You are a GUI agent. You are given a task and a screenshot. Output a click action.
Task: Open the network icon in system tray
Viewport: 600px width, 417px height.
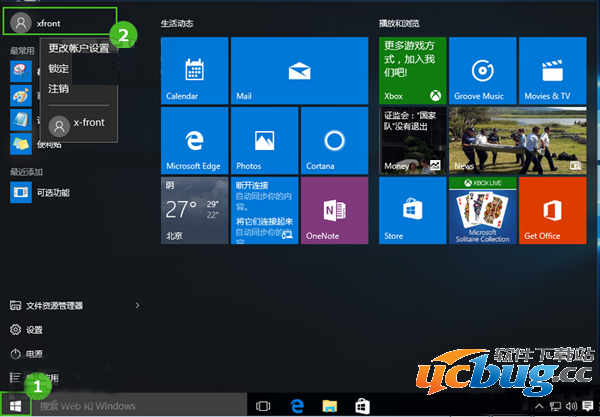(x=556, y=406)
